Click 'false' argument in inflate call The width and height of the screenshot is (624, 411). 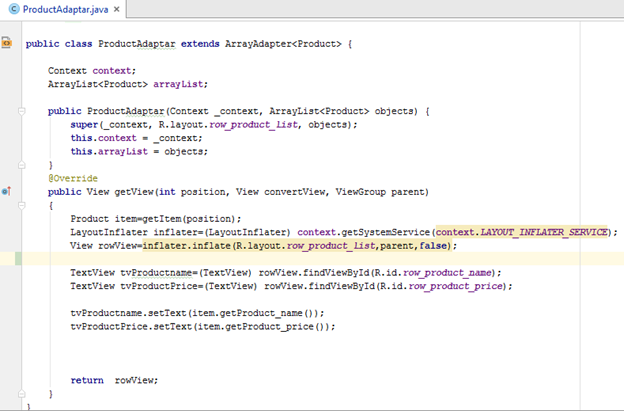[x=433, y=245]
